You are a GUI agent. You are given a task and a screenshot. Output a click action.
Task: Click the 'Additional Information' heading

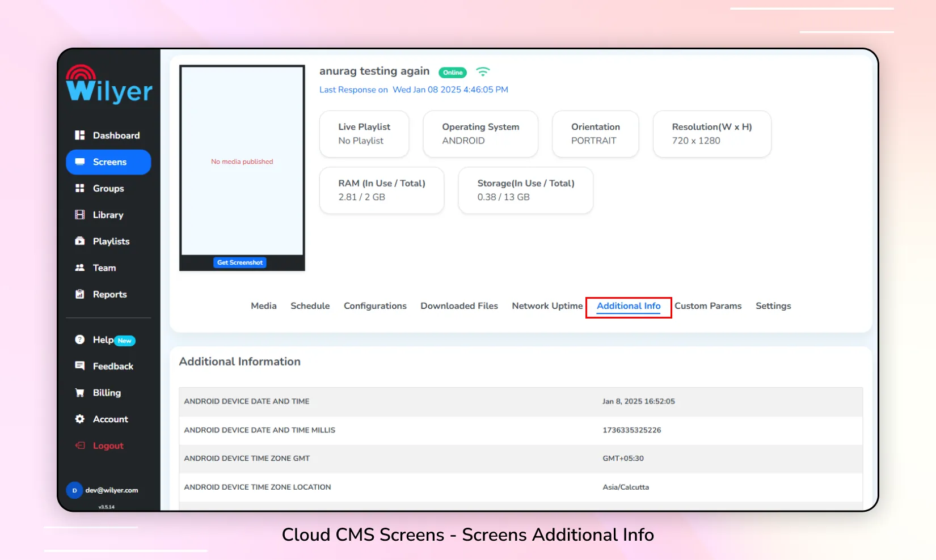click(x=240, y=362)
